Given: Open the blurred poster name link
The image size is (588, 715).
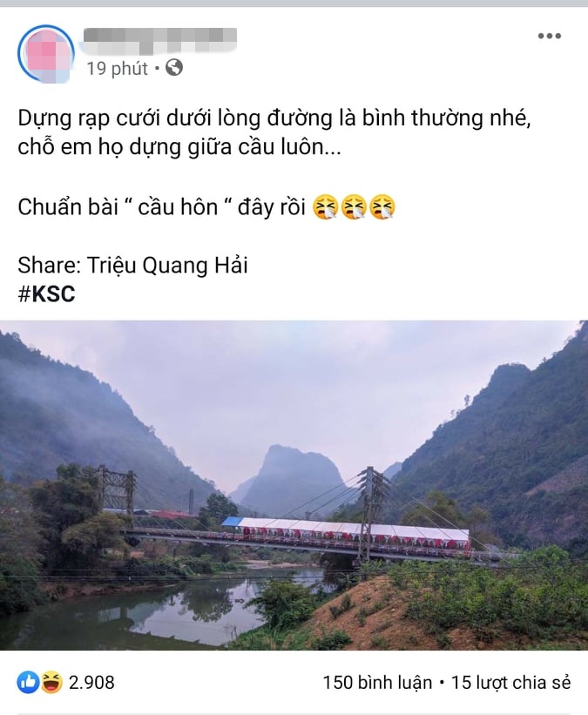Looking at the screenshot, I should point(159,39).
